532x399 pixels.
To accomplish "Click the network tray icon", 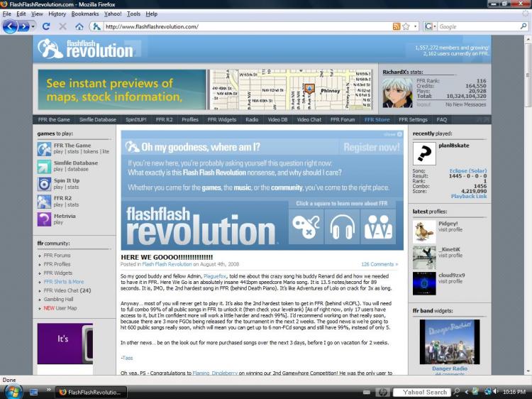I will (488, 391).
